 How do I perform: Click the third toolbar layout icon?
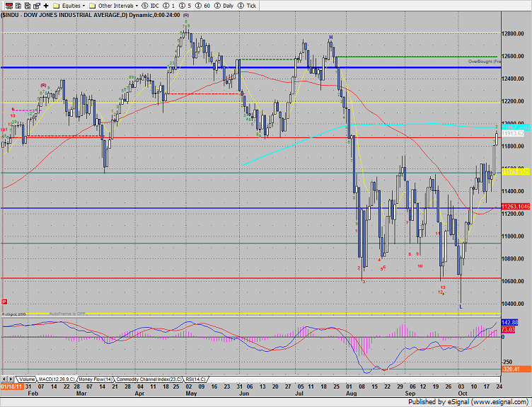[28, 6]
